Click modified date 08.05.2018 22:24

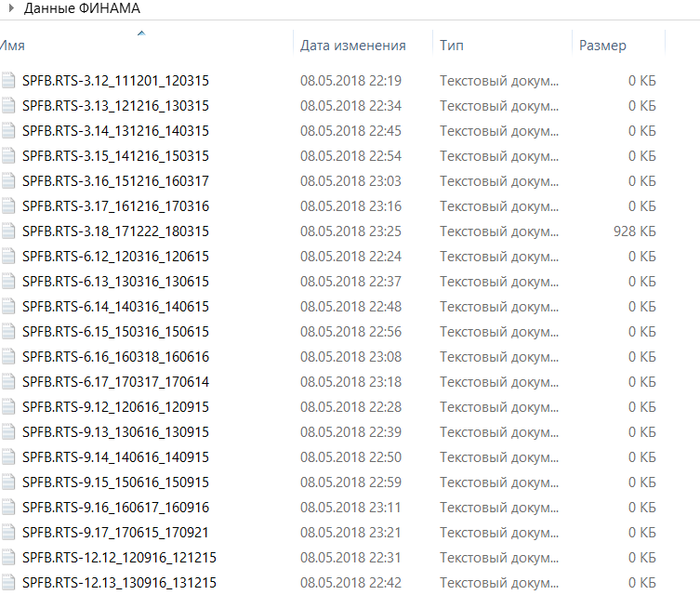350,257
